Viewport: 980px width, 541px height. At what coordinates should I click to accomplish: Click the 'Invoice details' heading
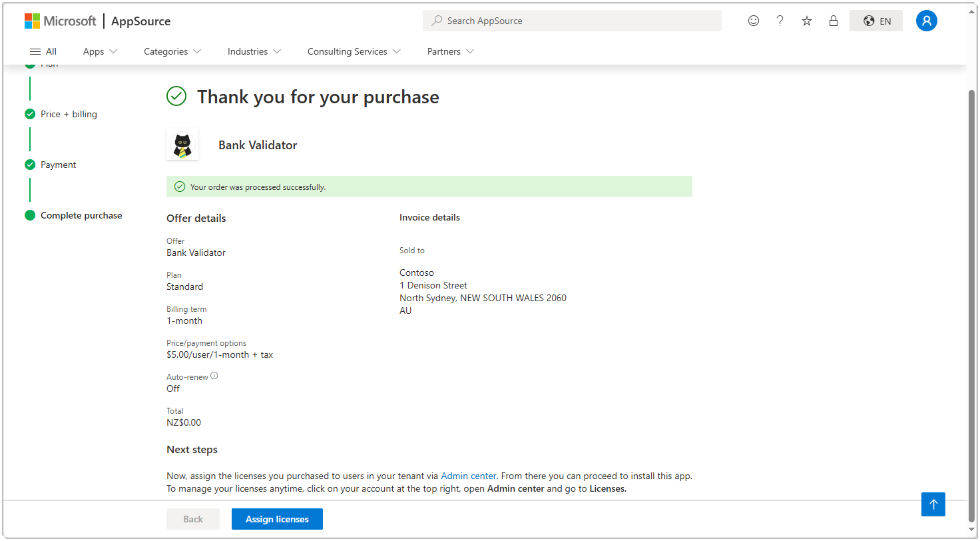pyautogui.click(x=429, y=217)
